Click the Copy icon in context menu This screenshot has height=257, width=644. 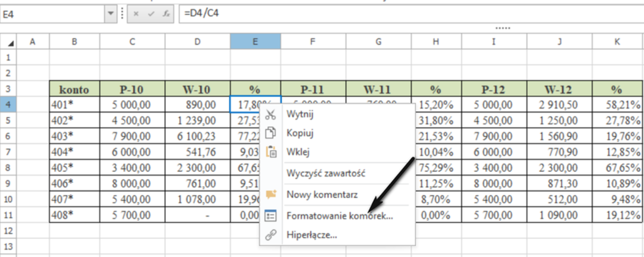click(271, 133)
